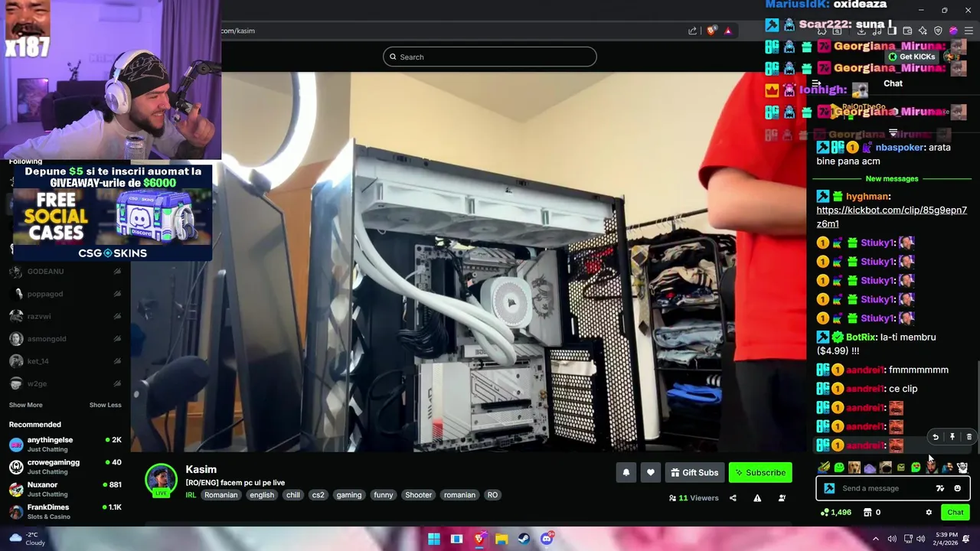Insert the heart-eyes green quick emote
This screenshot has width=980, height=551.
point(916,468)
